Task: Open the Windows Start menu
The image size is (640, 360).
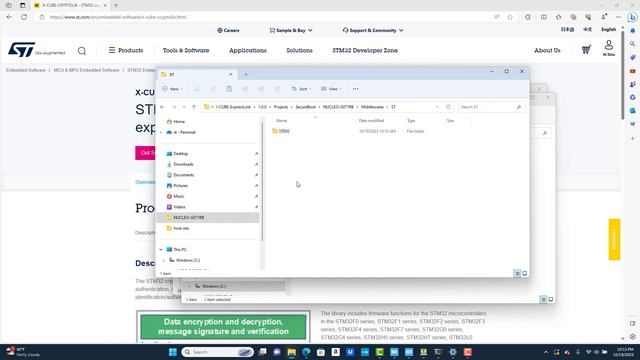Action: [x=172, y=352]
